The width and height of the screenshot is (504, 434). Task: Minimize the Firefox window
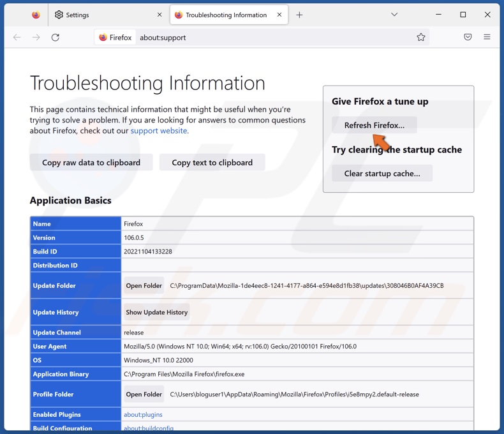tap(438, 15)
